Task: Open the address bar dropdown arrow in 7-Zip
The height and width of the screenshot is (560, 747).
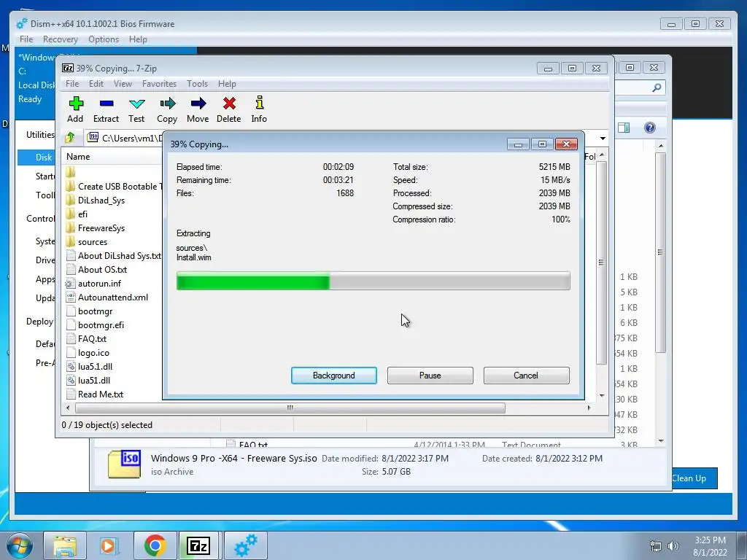Action: 603,138
